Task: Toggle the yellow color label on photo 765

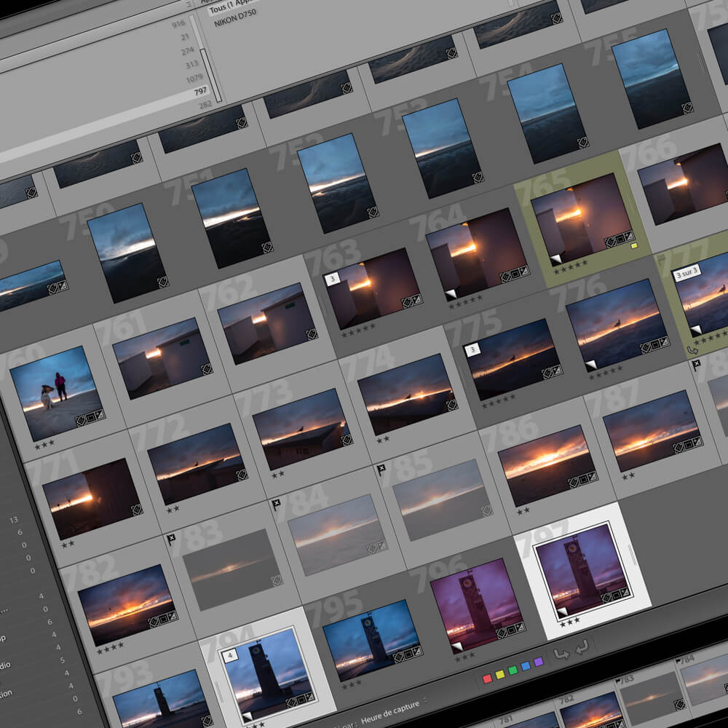Action: [635, 246]
